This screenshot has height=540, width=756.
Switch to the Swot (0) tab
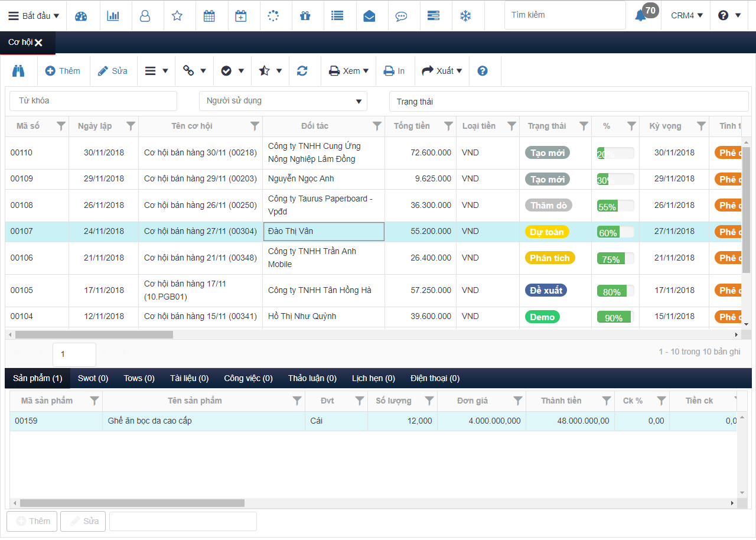tap(93, 378)
